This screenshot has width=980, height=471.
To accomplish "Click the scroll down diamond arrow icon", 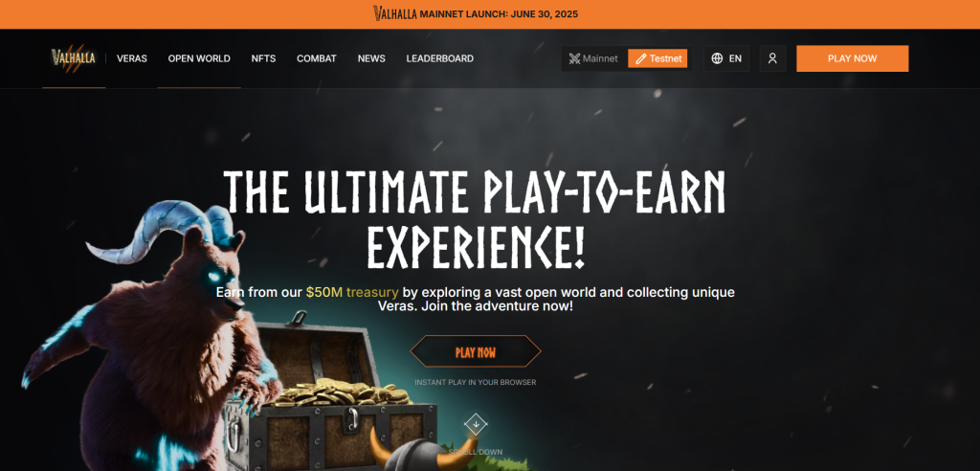I will 476,425.
